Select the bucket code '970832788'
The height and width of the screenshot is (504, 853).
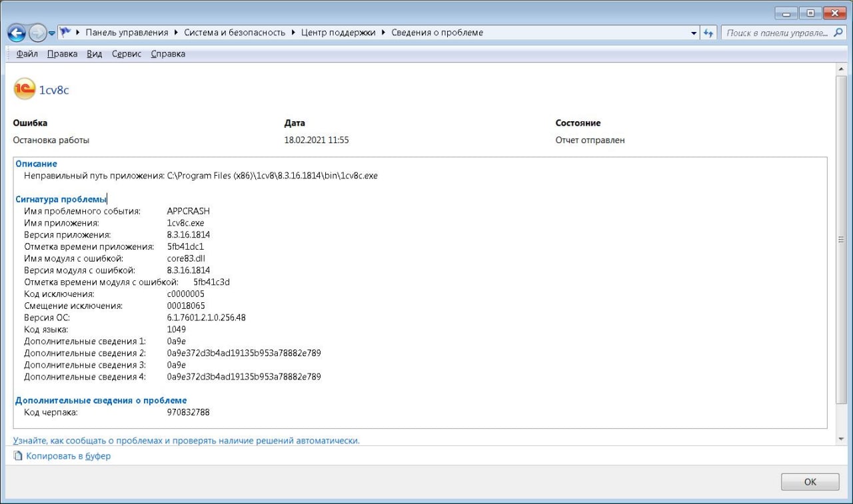pyautogui.click(x=188, y=412)
